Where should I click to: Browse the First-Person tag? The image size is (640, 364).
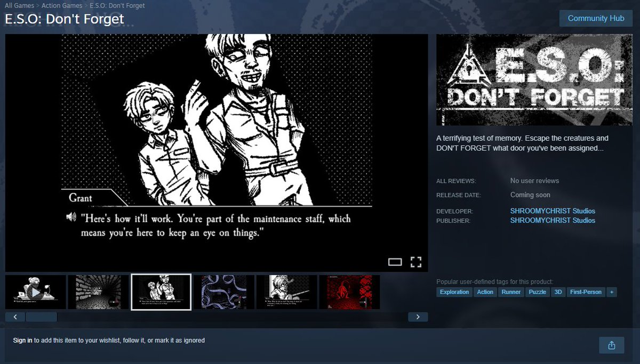[x=586, y=292]
